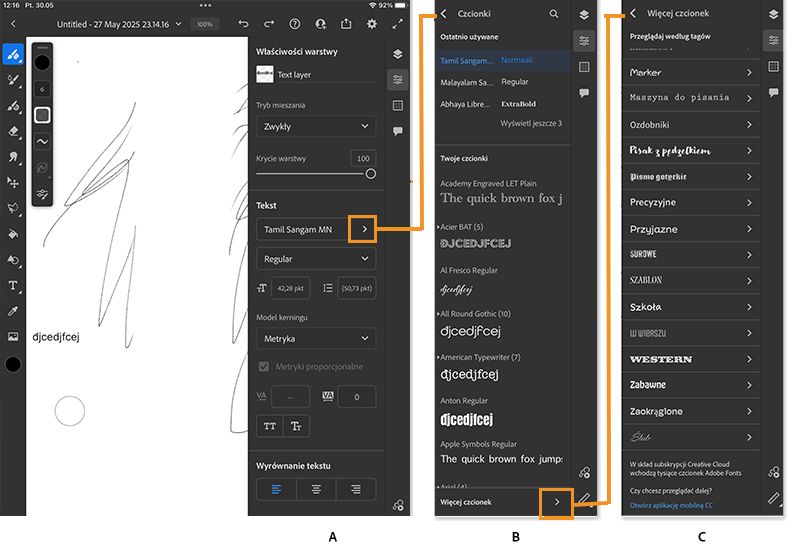Open the place image tool
The height and width of the screenshot is (556, 800).
(13, 336)
